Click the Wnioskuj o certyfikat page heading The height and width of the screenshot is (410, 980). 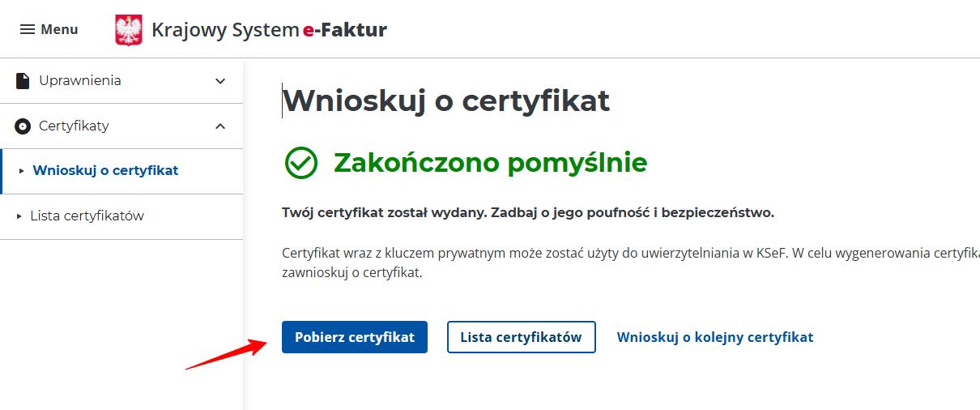(446, 101)
